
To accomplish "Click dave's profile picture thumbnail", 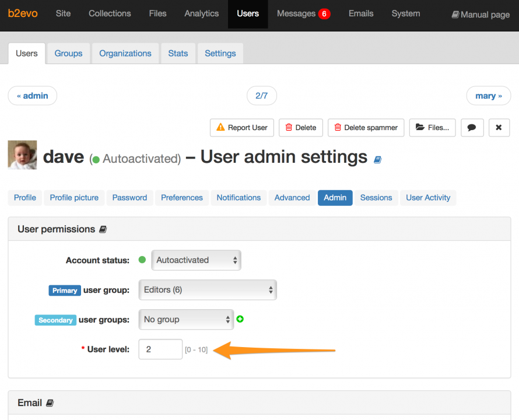I will pos(23,155).
